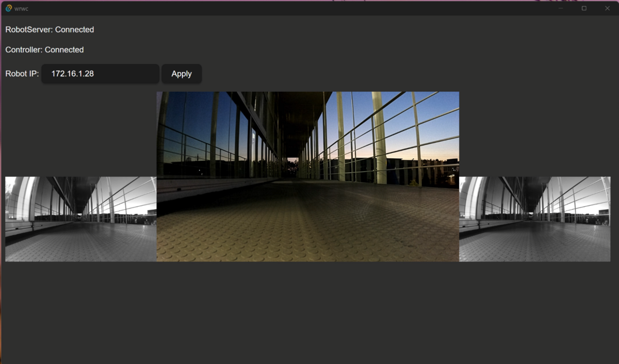Select the left grayscale camera feed
619x364 pixels.
pos(81,219)
